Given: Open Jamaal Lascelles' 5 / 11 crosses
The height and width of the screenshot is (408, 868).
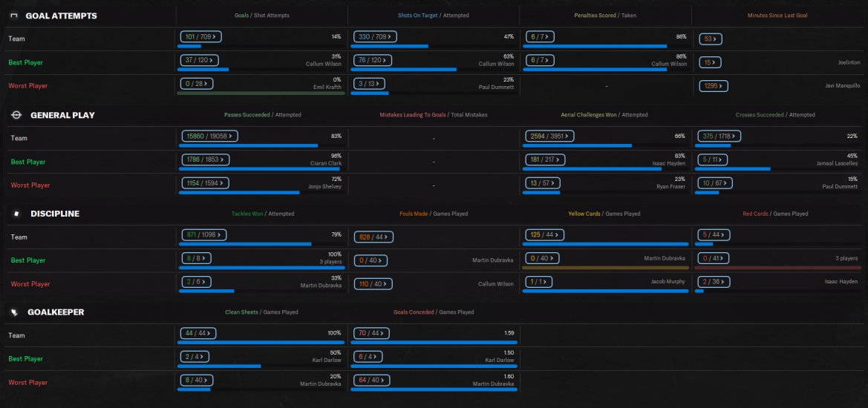Looking at the screenshot, I should [713, 159].
